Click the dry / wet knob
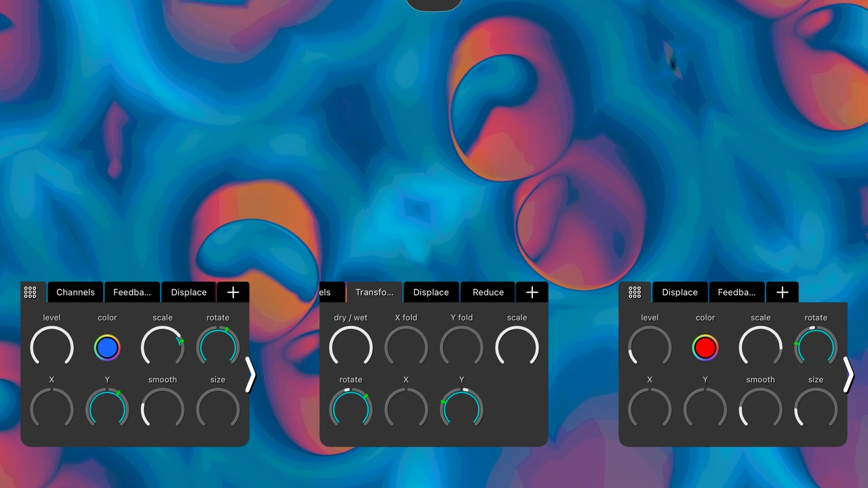Screen dimensions: 868x488 click(x=351, y=347)
